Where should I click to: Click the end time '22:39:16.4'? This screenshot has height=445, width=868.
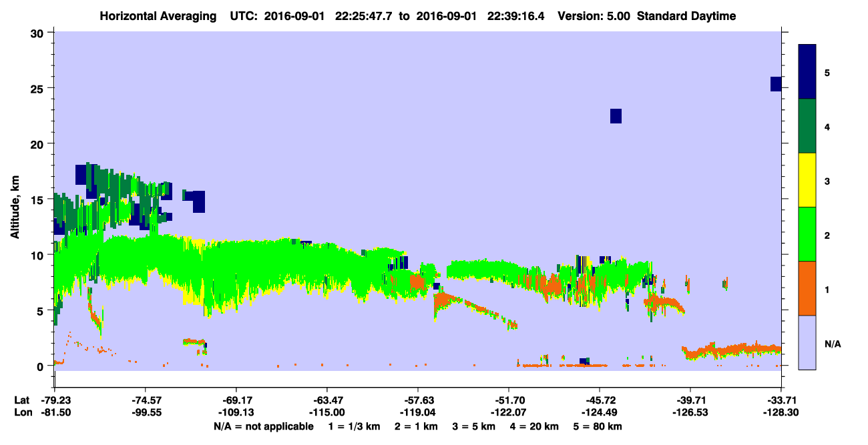[x=517, y=16]
